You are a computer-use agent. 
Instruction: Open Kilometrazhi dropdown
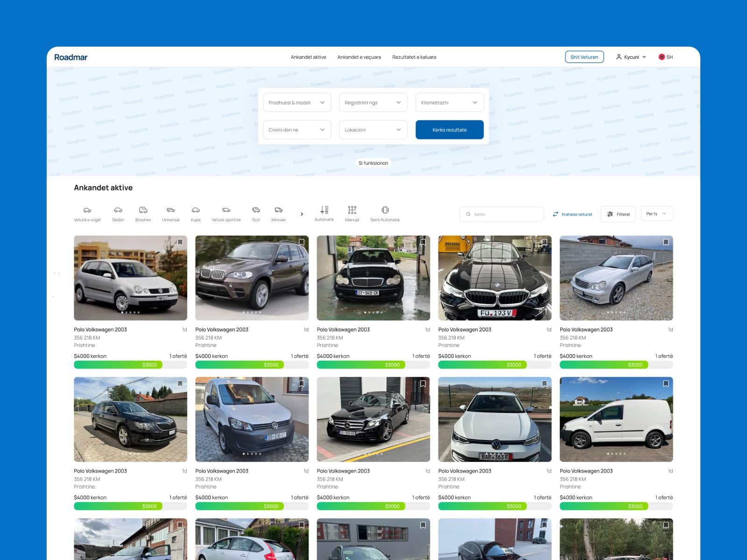[449, 103]
